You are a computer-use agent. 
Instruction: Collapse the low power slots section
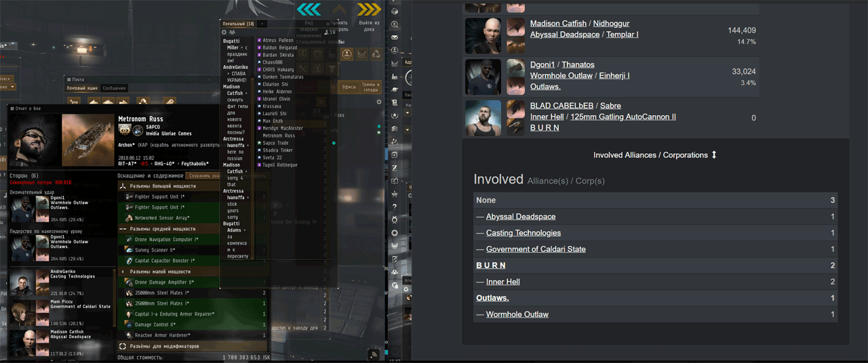(193, 272)
